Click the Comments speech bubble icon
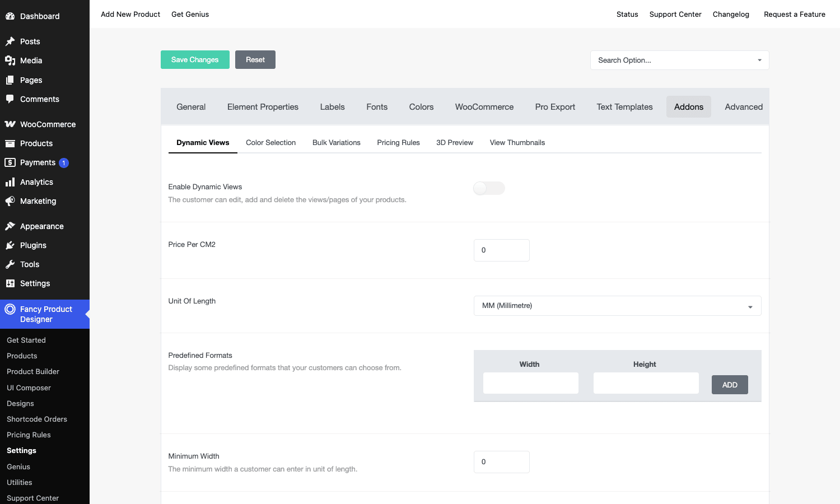 click(10, 99)
